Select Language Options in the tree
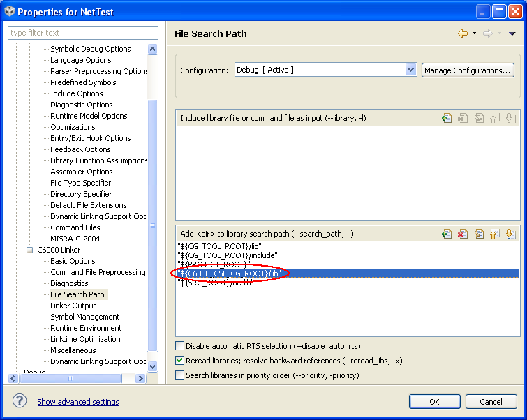 point(81,60)
